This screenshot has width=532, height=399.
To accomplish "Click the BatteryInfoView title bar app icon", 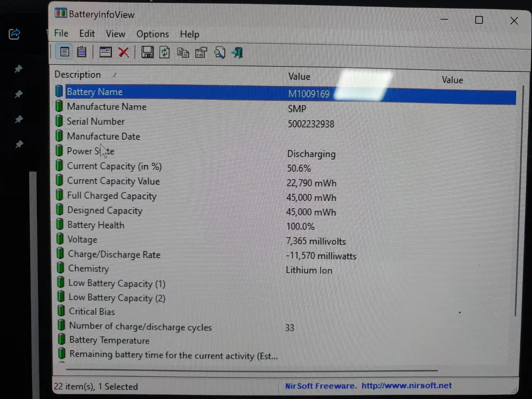I will [61, 13].
